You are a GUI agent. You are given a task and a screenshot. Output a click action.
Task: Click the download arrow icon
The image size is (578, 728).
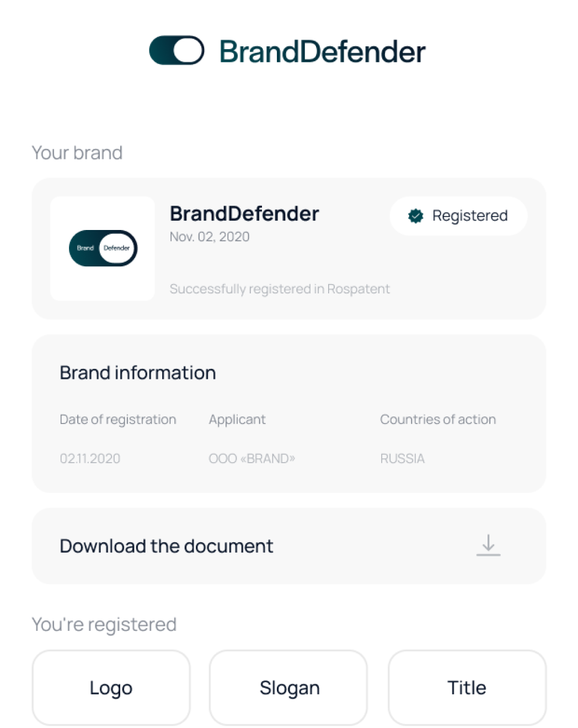[x=488, y=545]
